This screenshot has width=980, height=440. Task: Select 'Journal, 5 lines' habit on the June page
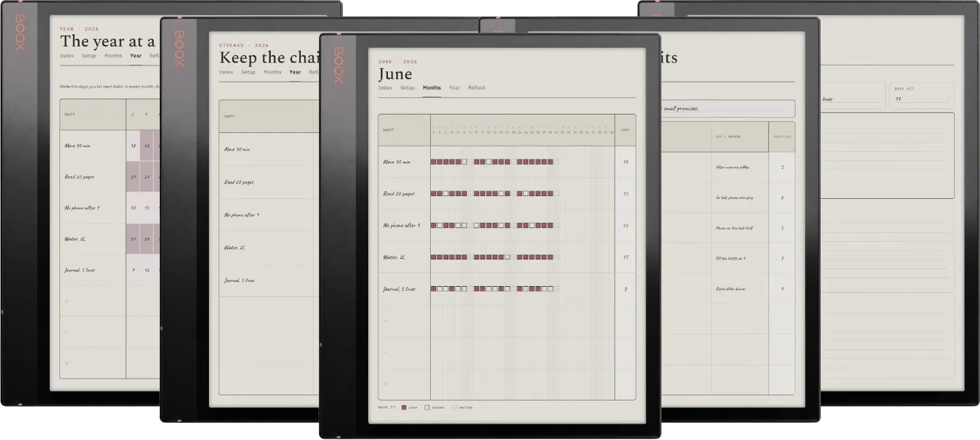coord(399,289)
